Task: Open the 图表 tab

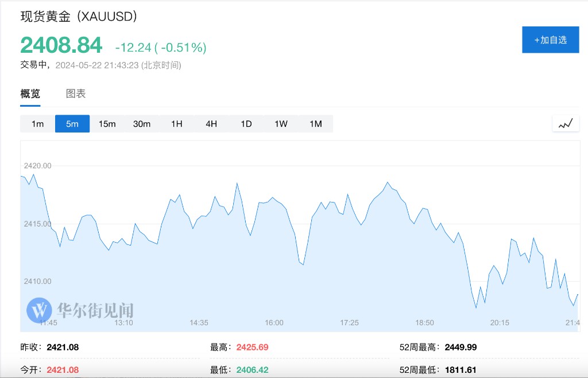Action: [x=76, y=94]
